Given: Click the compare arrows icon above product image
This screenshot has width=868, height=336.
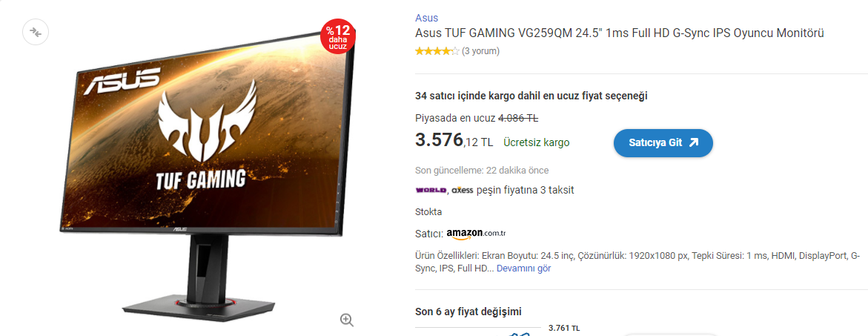Looking at the screenshot, I should 36,32.
